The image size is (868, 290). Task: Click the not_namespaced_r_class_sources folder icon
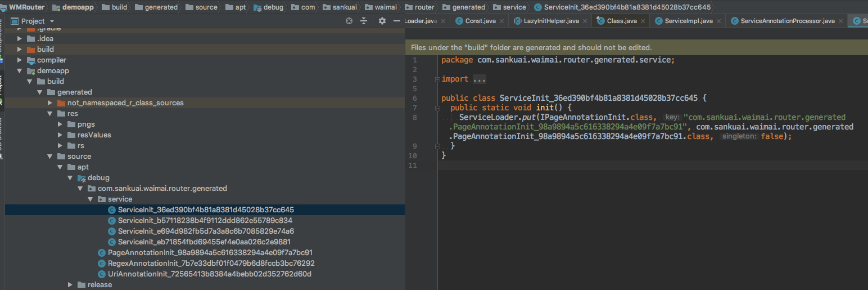coord(61,102)
